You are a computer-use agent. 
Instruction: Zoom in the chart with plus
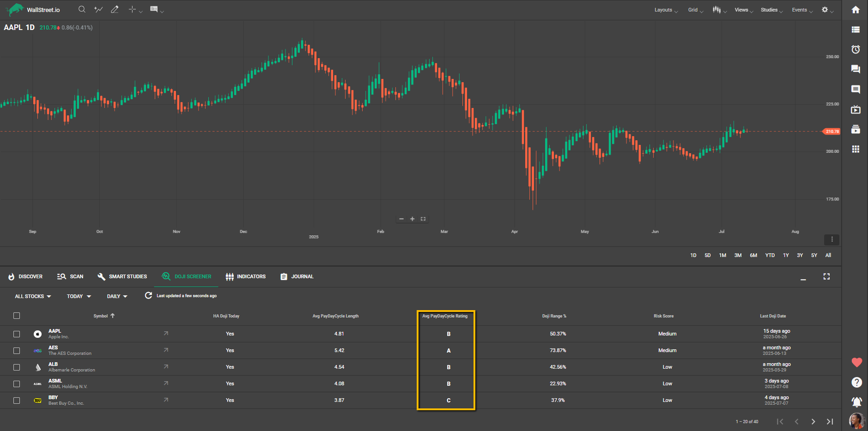412,219
